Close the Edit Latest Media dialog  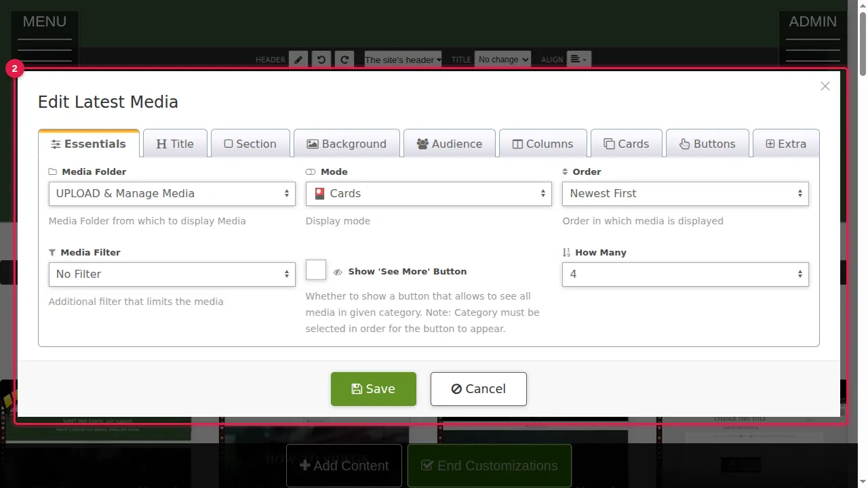pyautogui.click(x=825, y=86)
